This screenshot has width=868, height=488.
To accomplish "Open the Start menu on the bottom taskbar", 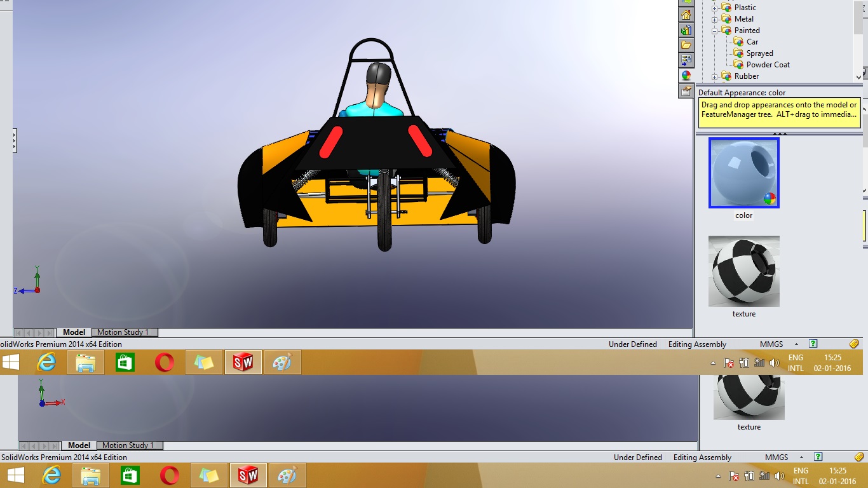I will (x=16, y=476).
